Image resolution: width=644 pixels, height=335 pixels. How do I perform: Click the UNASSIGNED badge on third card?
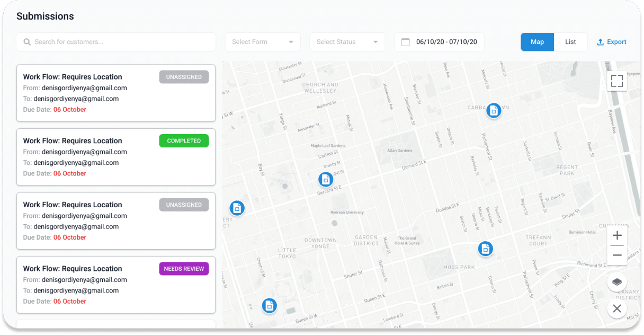pyautogui.click(x=184, y=205)
